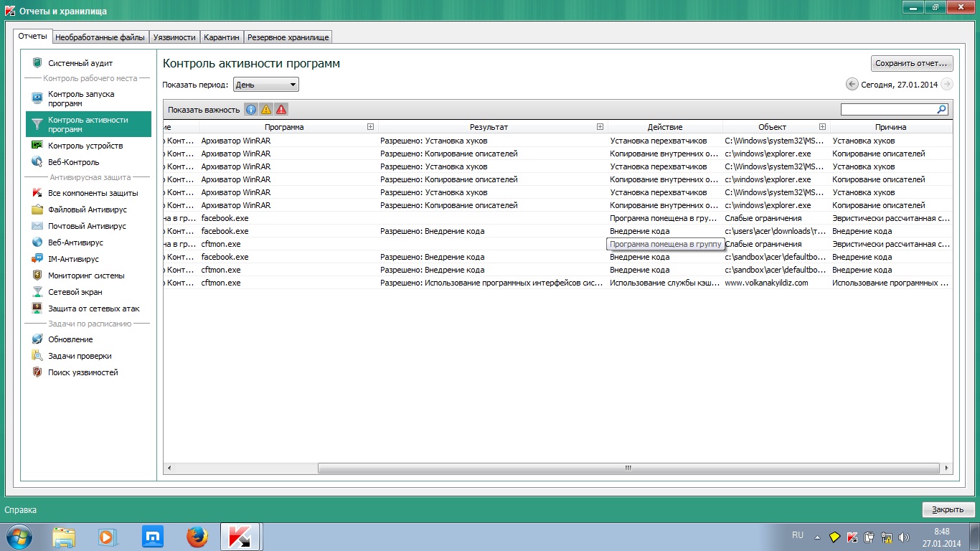Open the Update (Обновление) globe icon
980x551 pixels.
[x=37, y=339]
